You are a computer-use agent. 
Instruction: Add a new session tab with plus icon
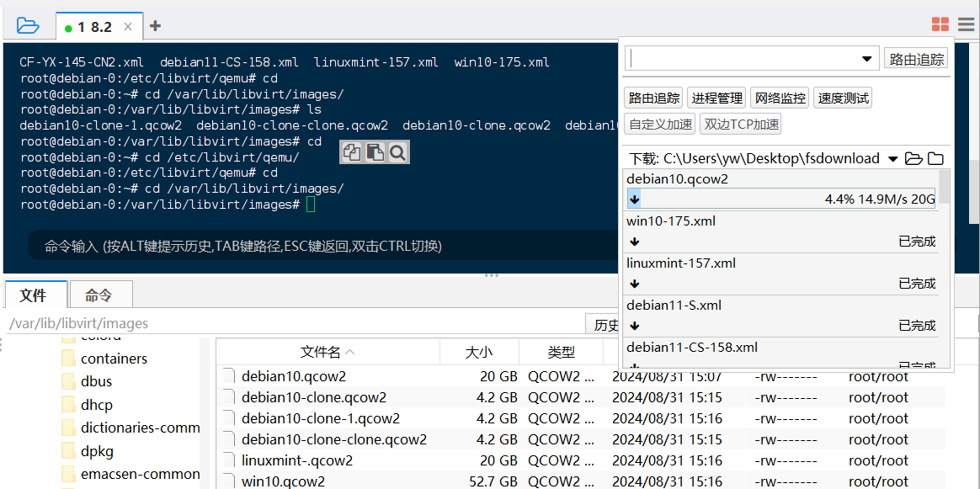click(155, 26)
